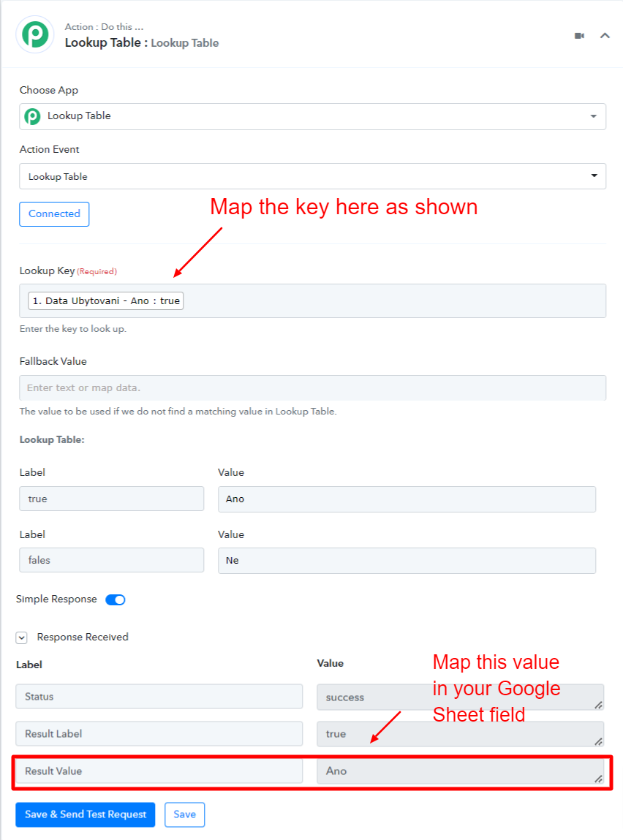
Task: Click the Save button
Action: point(184,814)
